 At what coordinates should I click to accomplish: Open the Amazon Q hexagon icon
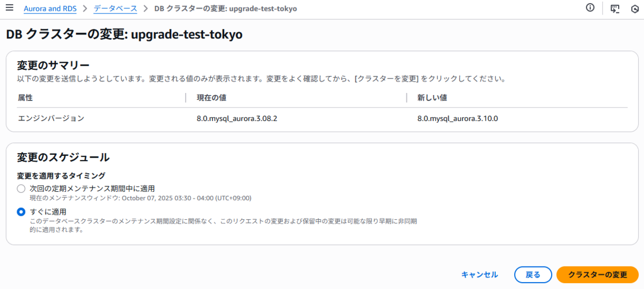pyautogui.click(x=635, y=9)
